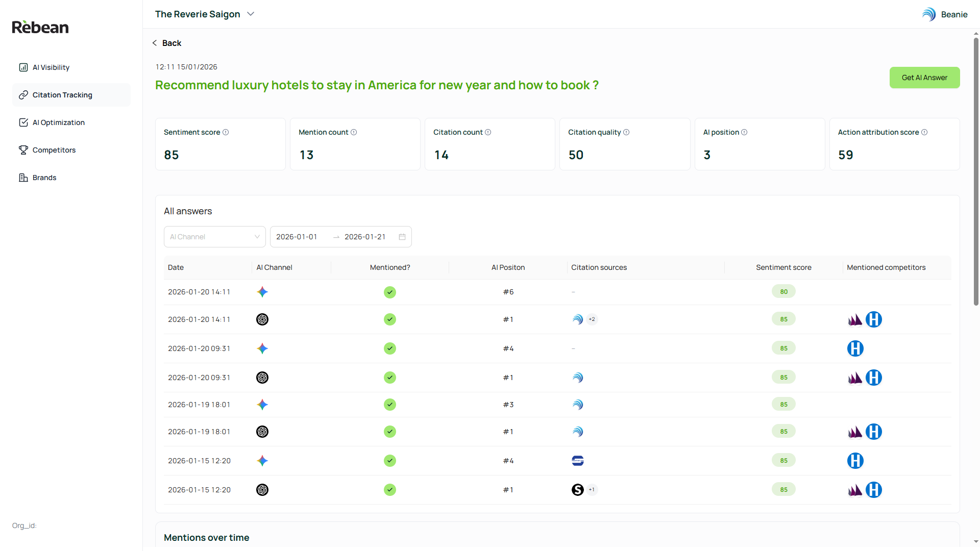980x551 pixels.
Task: Click the Action attribution score info icon
Action: pos(924,132)
